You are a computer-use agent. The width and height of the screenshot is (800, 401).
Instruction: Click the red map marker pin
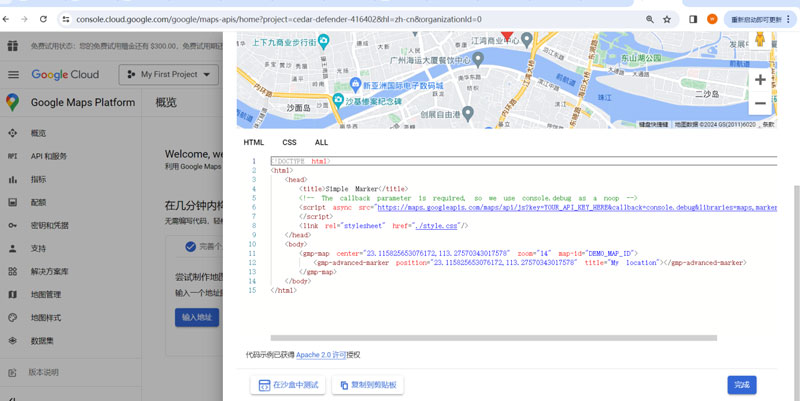pos(506,35)
